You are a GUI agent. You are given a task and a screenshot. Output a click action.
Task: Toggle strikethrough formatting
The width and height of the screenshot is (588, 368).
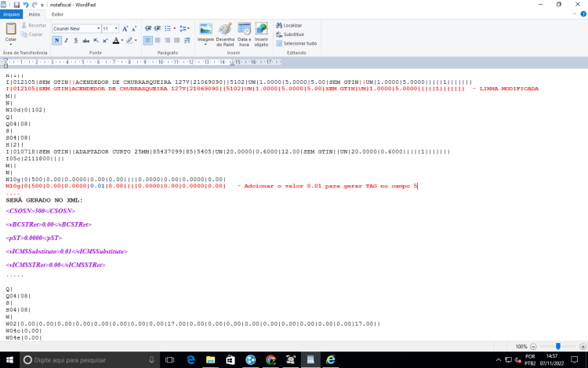coord(86,40)
